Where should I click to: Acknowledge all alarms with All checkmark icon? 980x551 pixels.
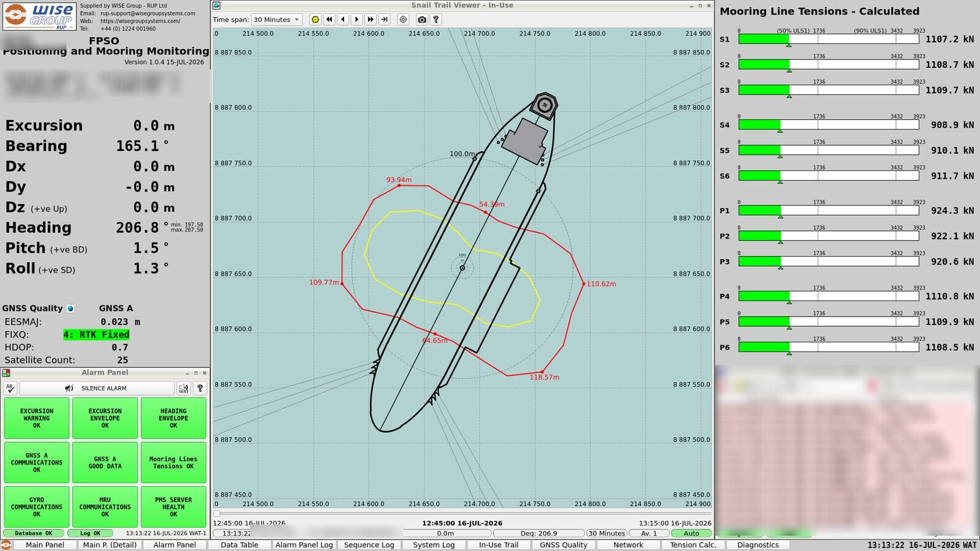(10, 388)
